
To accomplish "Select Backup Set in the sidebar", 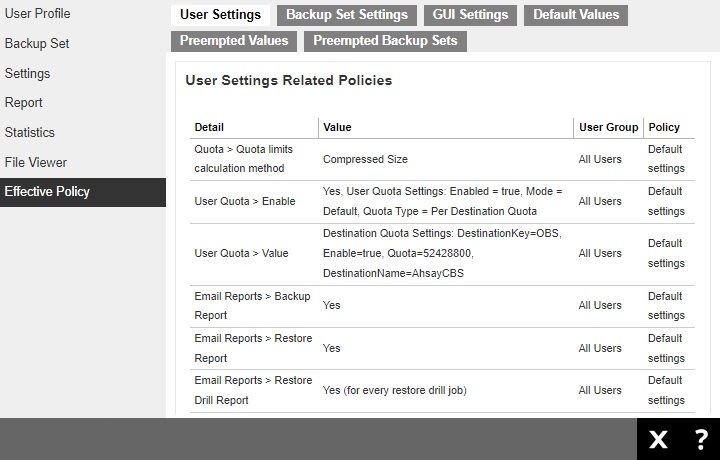I will [37, 44].
